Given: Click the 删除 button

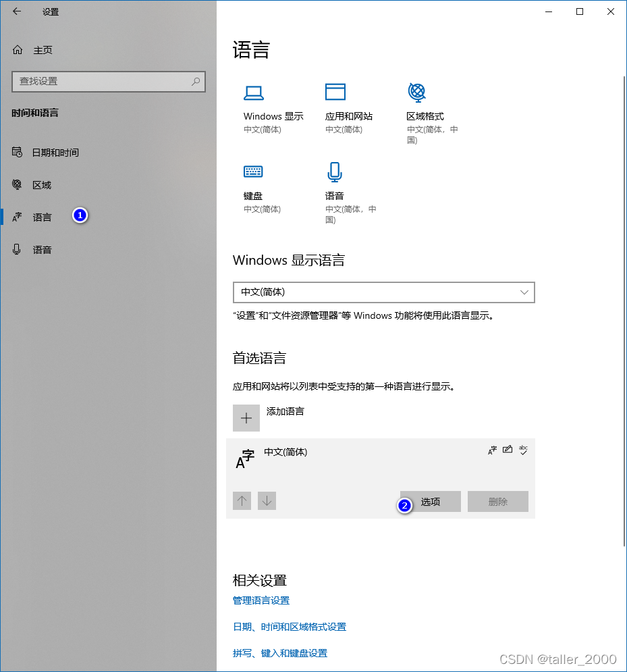Looking at the screenshot, I should click(x=497, y=501).
